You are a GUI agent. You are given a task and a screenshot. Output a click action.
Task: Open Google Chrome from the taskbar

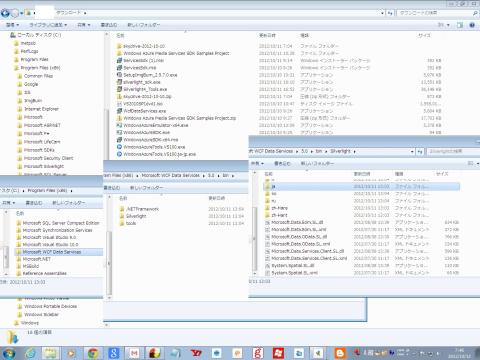click(x=93, y=353)
